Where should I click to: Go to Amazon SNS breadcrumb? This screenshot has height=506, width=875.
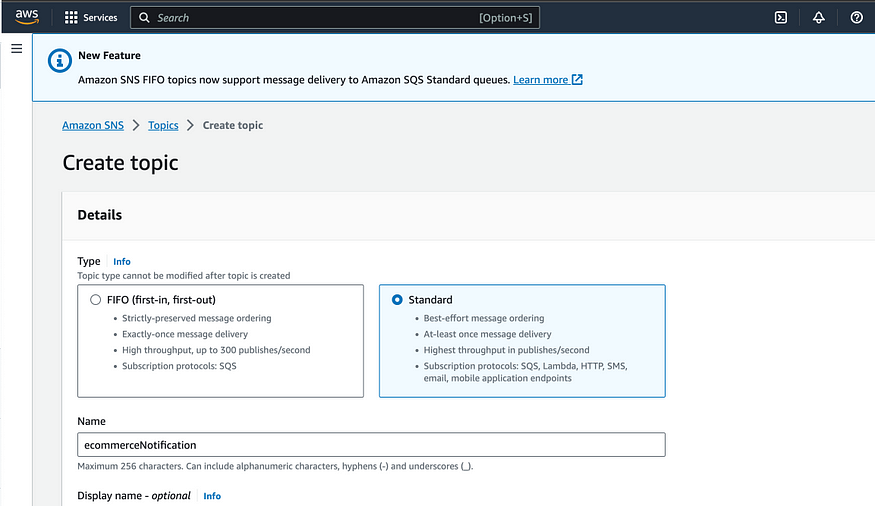[94, 125]
